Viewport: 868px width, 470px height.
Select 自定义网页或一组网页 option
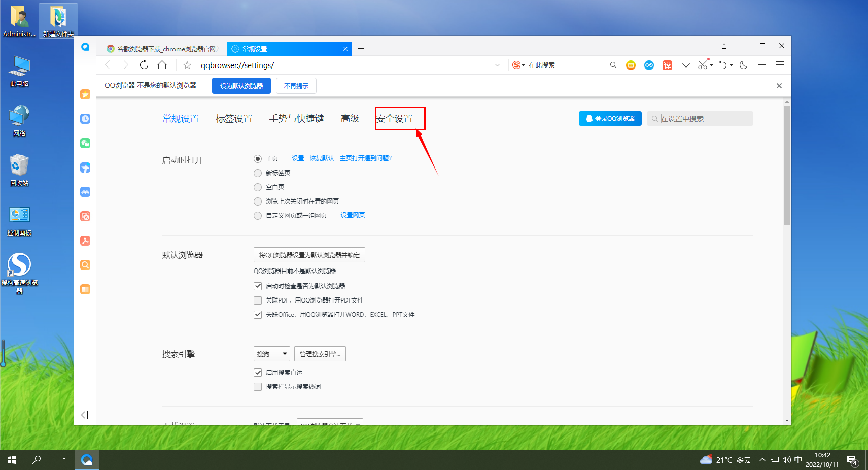point(258,216)
